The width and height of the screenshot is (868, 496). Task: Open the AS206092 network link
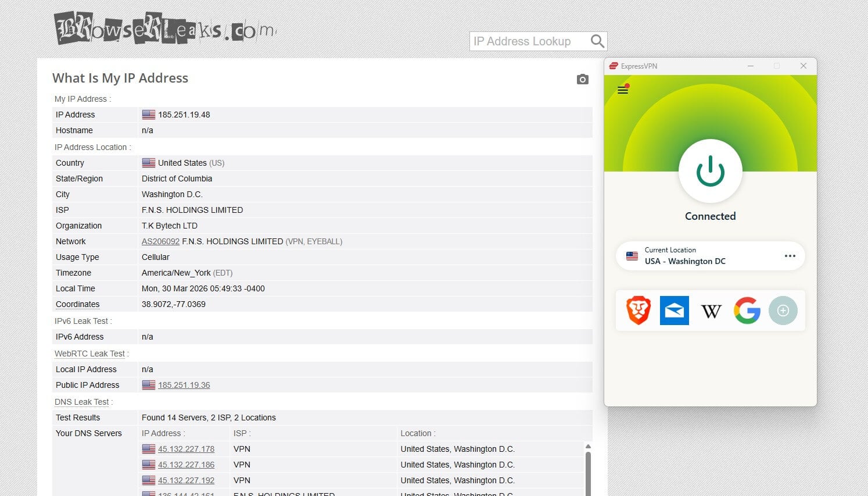(x=160, y=241)
